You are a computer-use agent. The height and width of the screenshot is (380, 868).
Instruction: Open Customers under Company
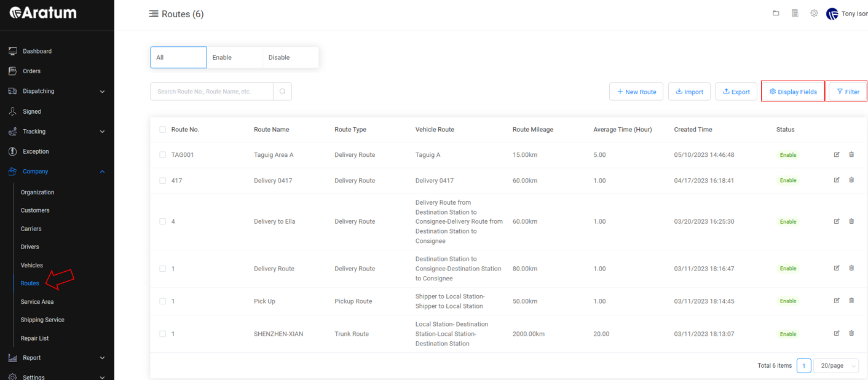pyautogui.click(x=35, y=210)
